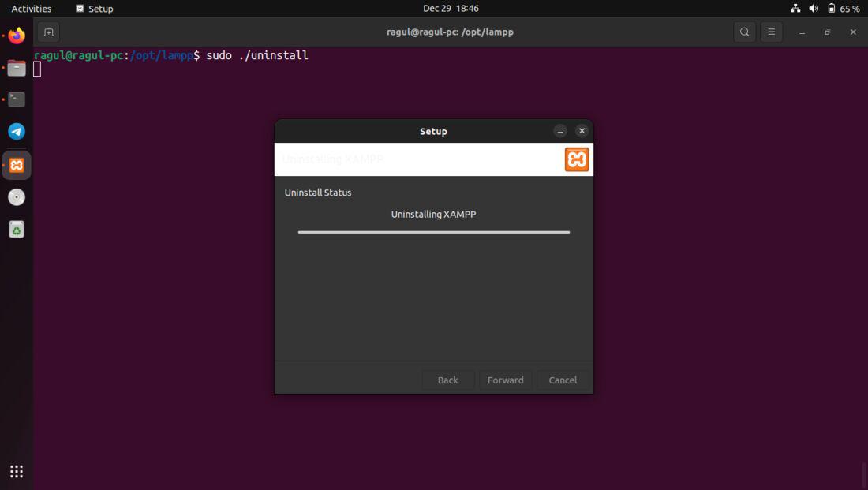Open the Files manager in dock
868x490 pixels.
point(17,68)
